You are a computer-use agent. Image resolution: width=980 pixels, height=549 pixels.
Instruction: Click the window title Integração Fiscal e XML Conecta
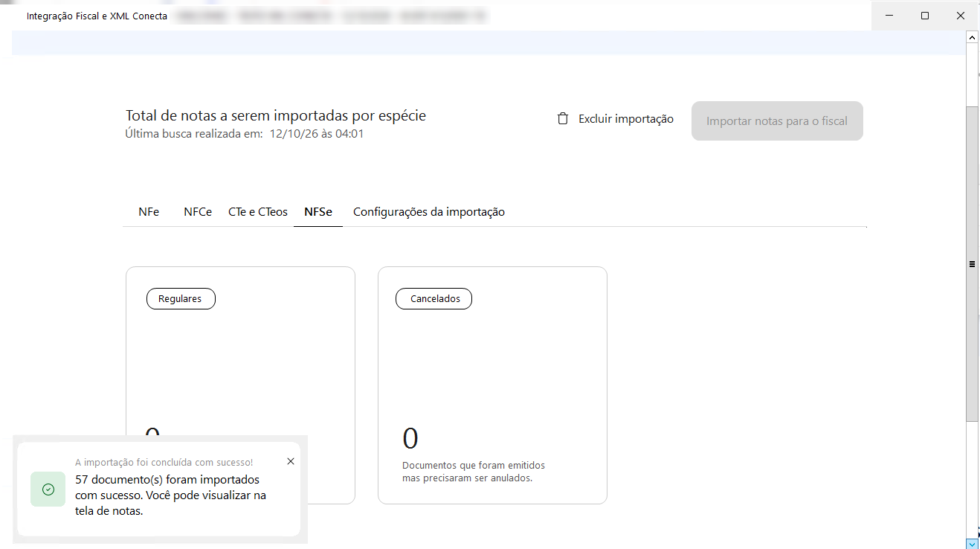click(x=97, y=16)
